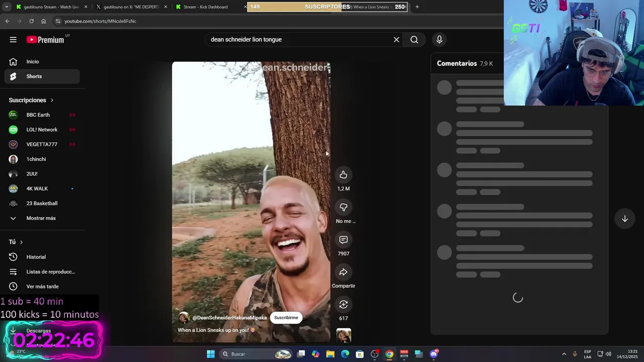Launch Microsoft Edge from the taskbar
Image resolution: width=644 pixels, height=362 pixels.
click(x=345, y=354)
